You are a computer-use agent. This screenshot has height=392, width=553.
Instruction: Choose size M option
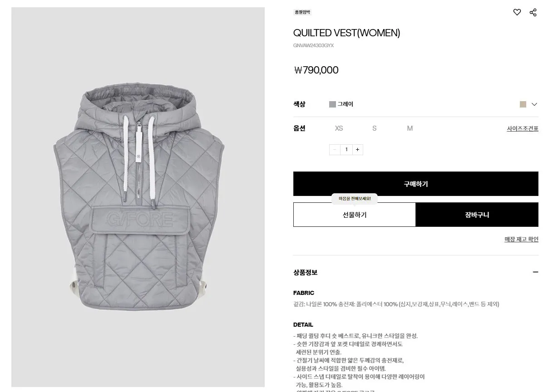(x=410, y=128)
